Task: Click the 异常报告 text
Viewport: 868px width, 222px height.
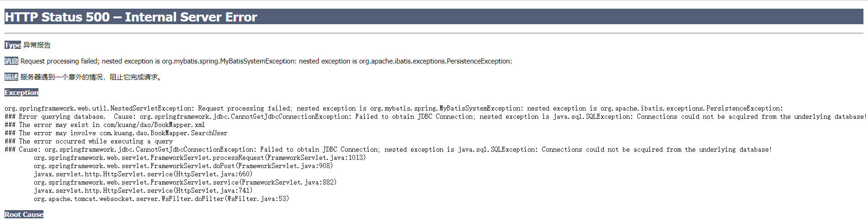Action: (x=37, y=45)
